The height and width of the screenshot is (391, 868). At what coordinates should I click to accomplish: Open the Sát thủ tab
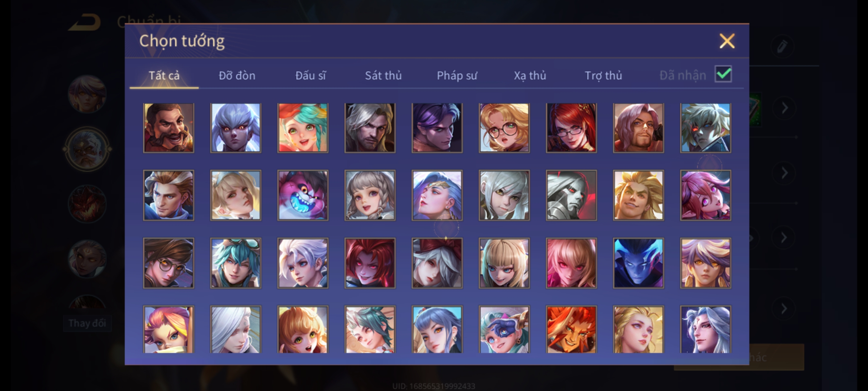[x=383, y=75]
